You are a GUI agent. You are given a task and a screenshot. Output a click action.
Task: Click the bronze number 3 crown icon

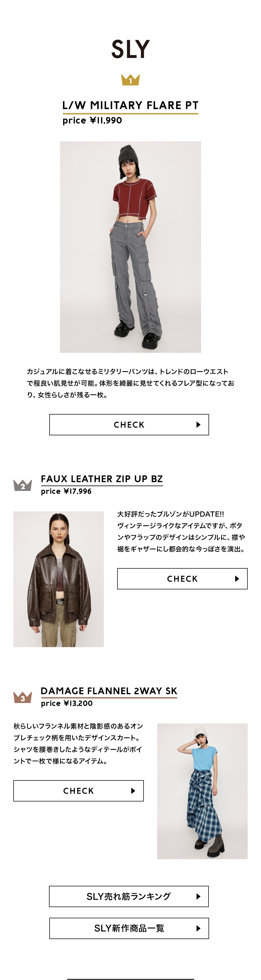[x=22, y=697]
